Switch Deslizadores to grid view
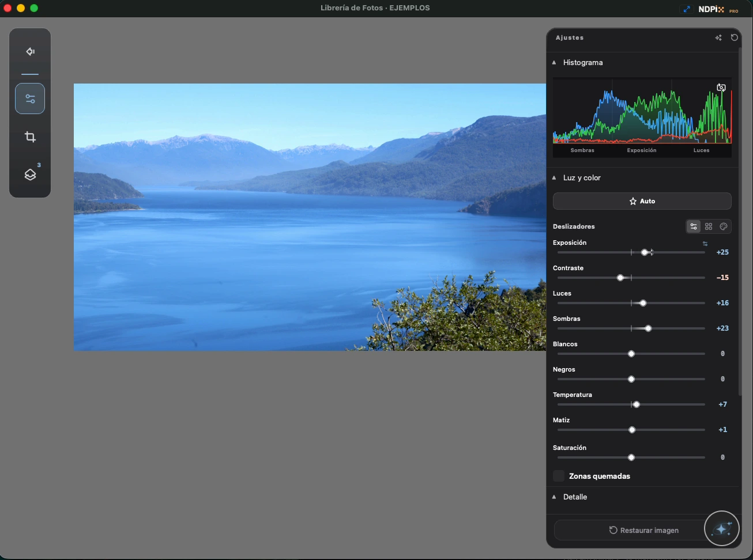753x560 pixels. pyautogui.click(x=709, y=226)
